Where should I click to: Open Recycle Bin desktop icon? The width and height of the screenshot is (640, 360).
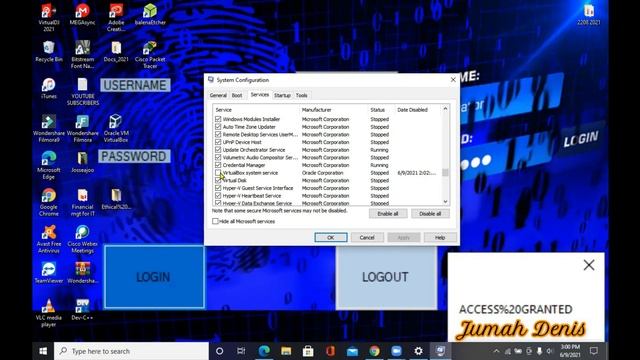click(x=49, y=51)
